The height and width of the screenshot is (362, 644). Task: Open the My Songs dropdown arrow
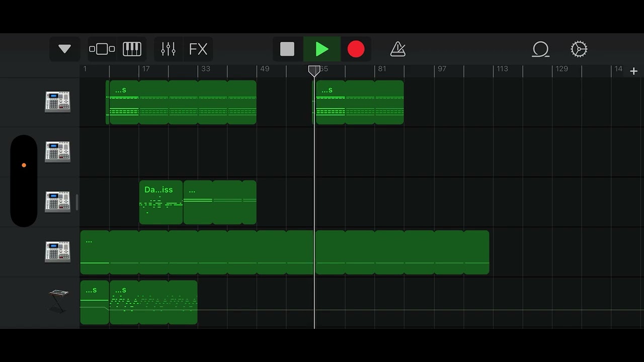pos(64,49)
